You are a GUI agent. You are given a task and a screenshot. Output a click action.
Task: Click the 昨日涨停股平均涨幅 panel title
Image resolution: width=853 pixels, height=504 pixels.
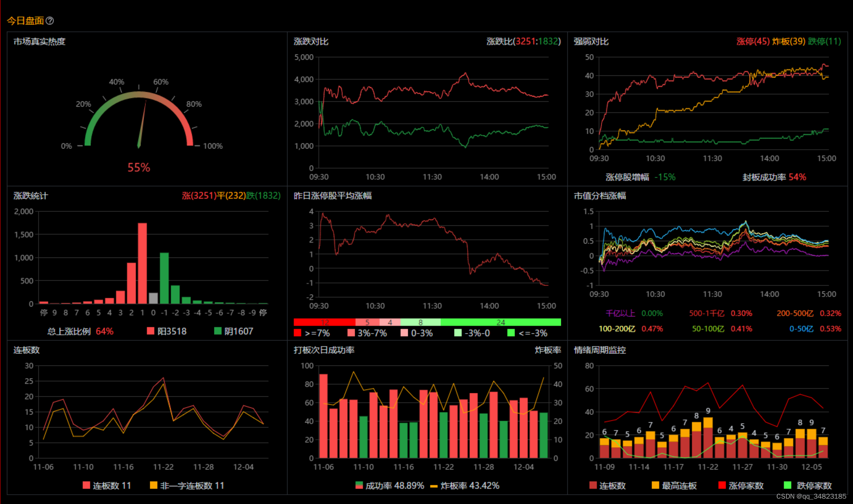(333, 196)
